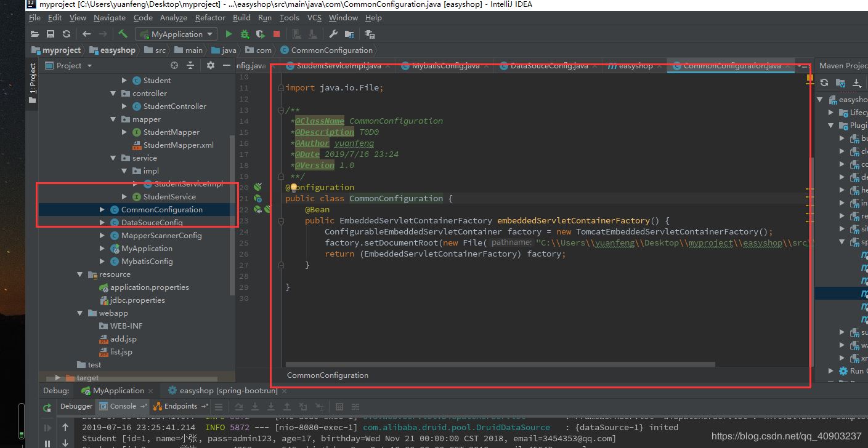This screenshot has height=448, width=868.
Task: Start debugging with the Debug bug icon
Action: 245,34
